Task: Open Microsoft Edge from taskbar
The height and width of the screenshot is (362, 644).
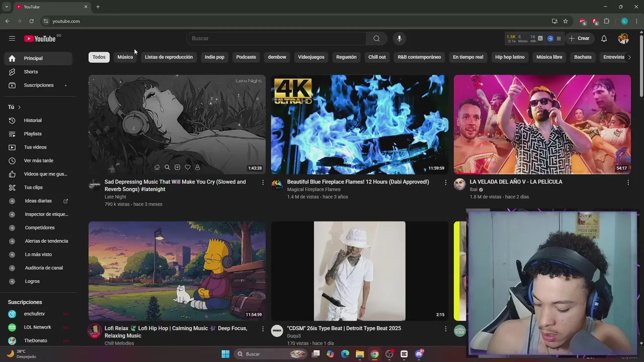Action: click(x=345, y=354)
